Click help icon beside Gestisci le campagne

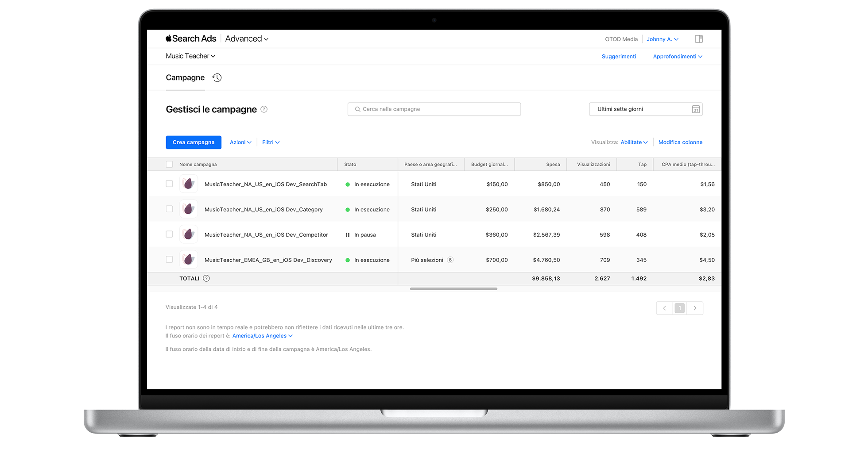click(264, 109)
